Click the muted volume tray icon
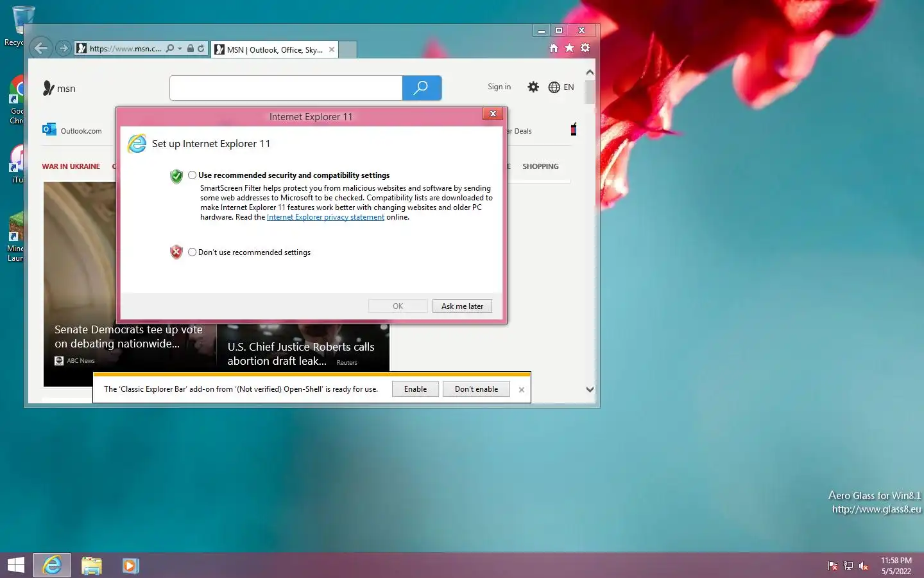Viewport: 924px width, 578px height. pyautogui.click(x=864, y=566)
